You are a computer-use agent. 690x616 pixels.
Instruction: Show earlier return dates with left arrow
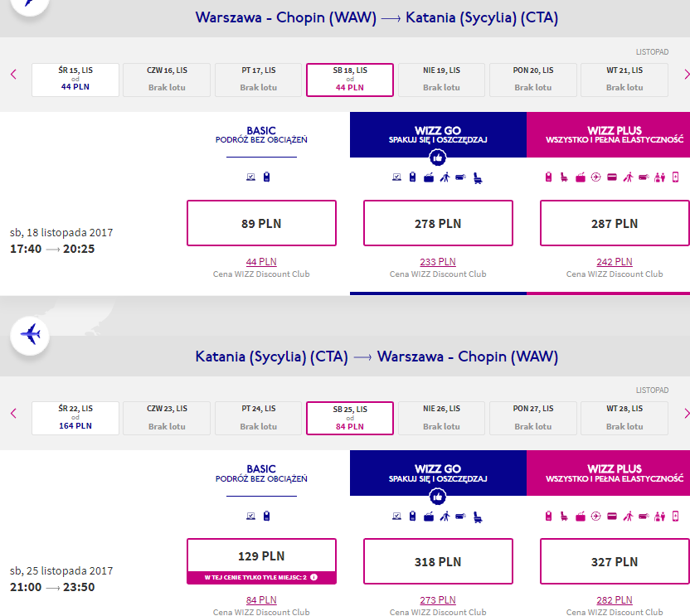[13, 413]
